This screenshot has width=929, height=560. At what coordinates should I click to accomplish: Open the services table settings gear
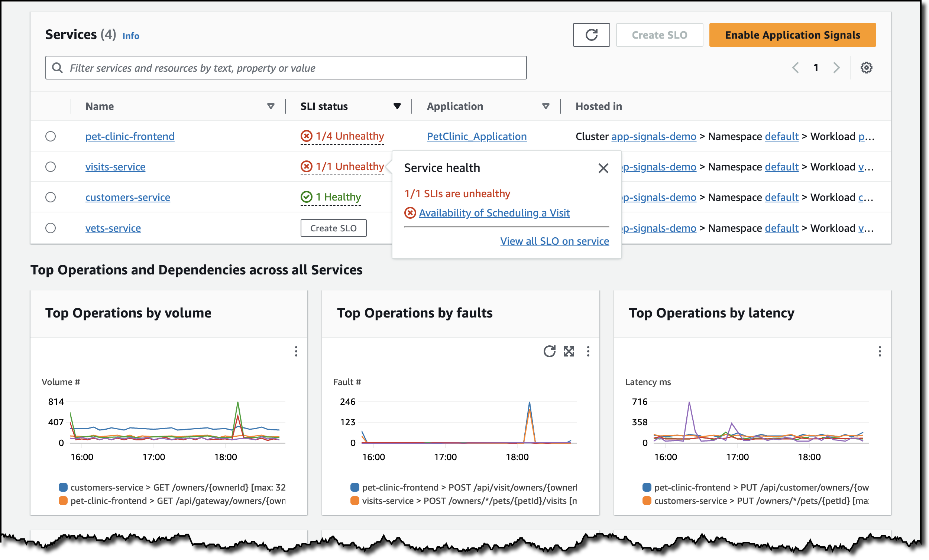coord(866,68)
